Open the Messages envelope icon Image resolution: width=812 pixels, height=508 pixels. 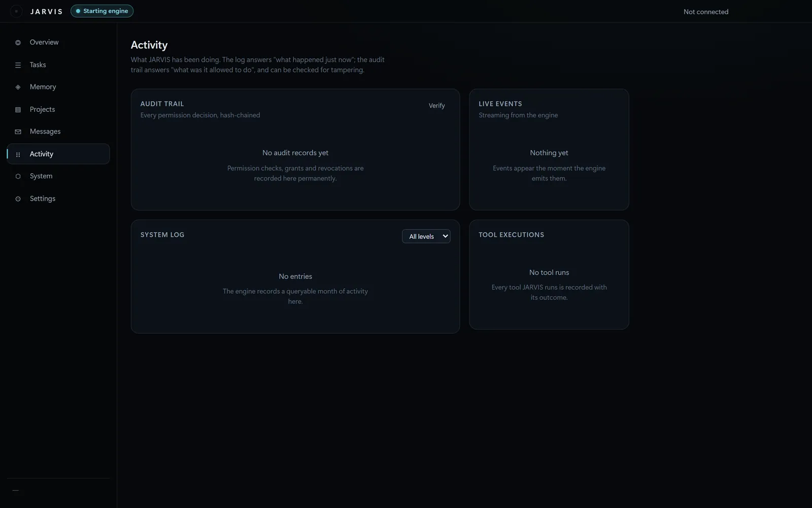18,132
